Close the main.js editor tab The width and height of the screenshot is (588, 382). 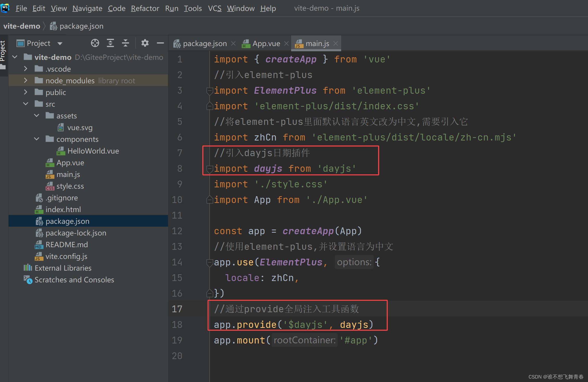(336, 43)
